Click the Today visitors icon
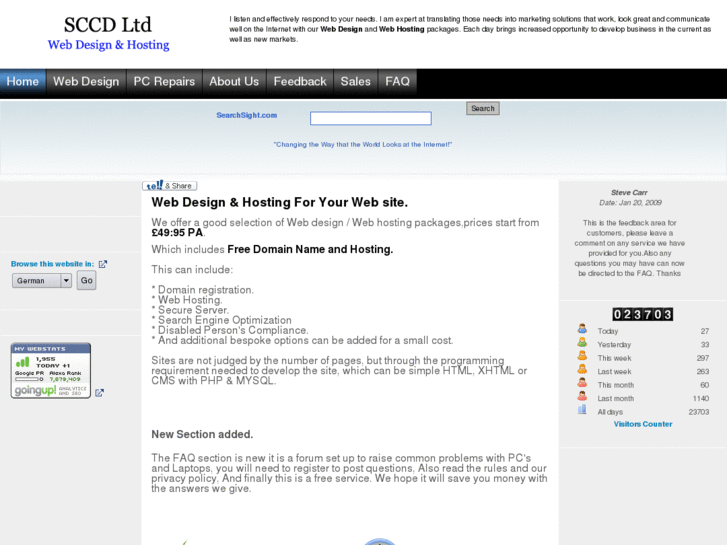 [582, 329]
